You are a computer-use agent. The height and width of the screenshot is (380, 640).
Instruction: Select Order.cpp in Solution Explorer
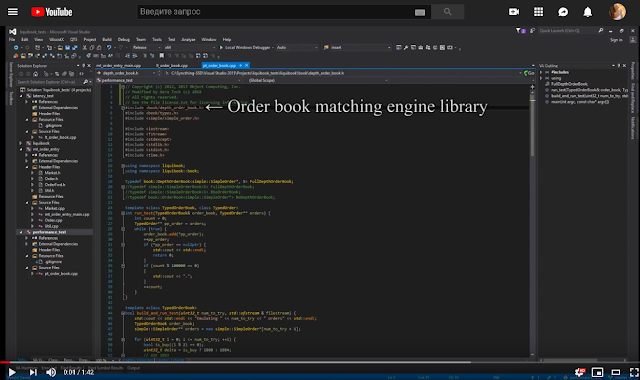(53, 220)
